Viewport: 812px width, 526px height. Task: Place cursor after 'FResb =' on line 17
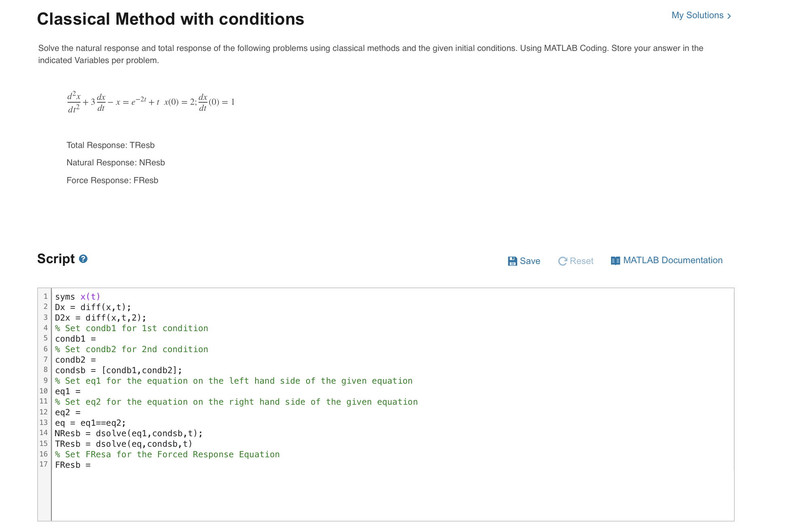(93, 465)
